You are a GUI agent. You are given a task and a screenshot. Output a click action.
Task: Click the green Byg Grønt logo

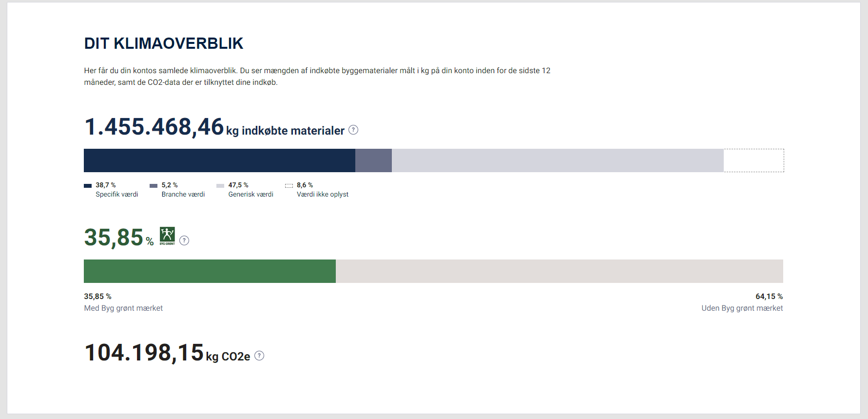pyautogui.click(x=167, y=236)
